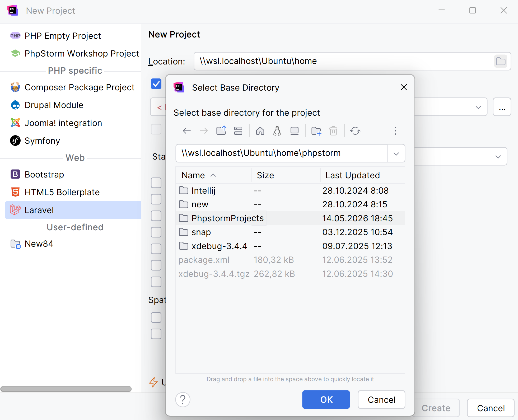The width and height of the screenshot is (518, 420).
Task: Open the dropdown beside the ellipsis button
Action: coord(478,107)
